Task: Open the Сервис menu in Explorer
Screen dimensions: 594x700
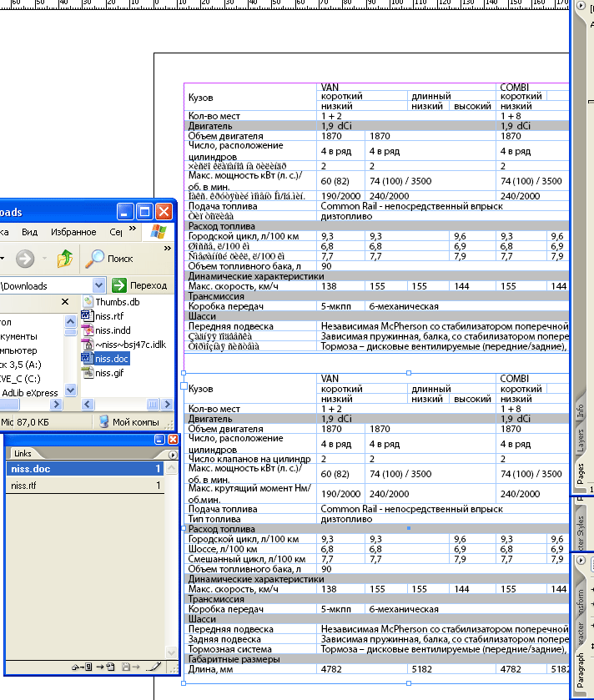Action: point(116,232)
